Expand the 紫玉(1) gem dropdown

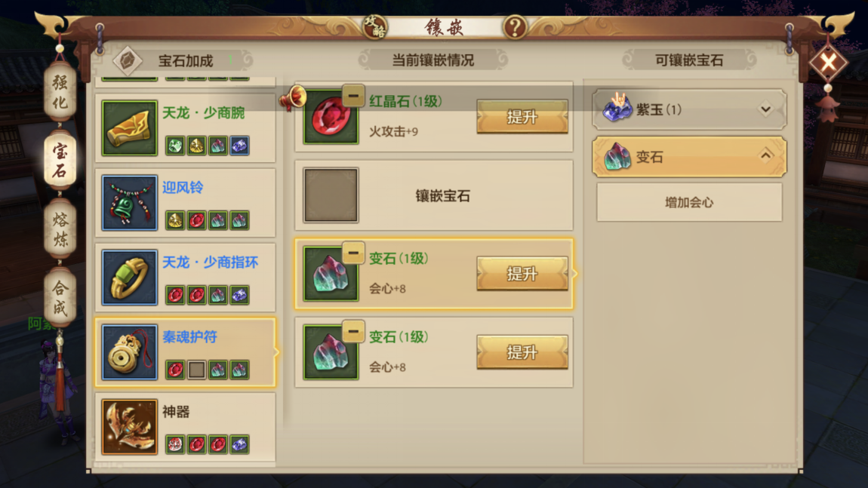[x=765, y=109]
